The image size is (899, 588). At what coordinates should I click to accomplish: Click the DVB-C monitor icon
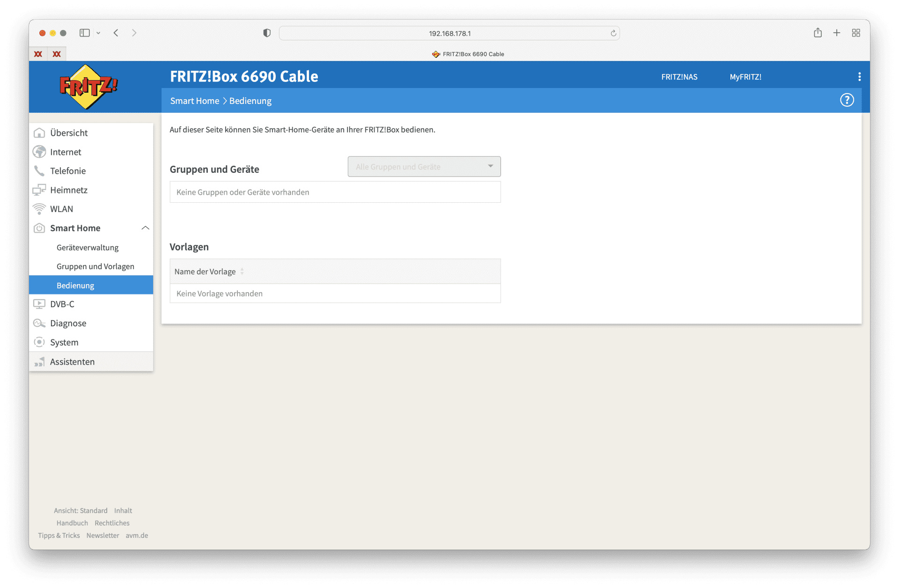coord(39,304)
